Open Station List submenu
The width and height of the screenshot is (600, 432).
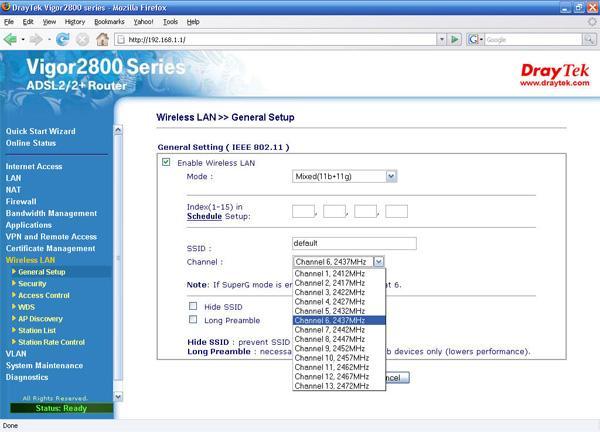pyautogui.click(x=37, y=330)
